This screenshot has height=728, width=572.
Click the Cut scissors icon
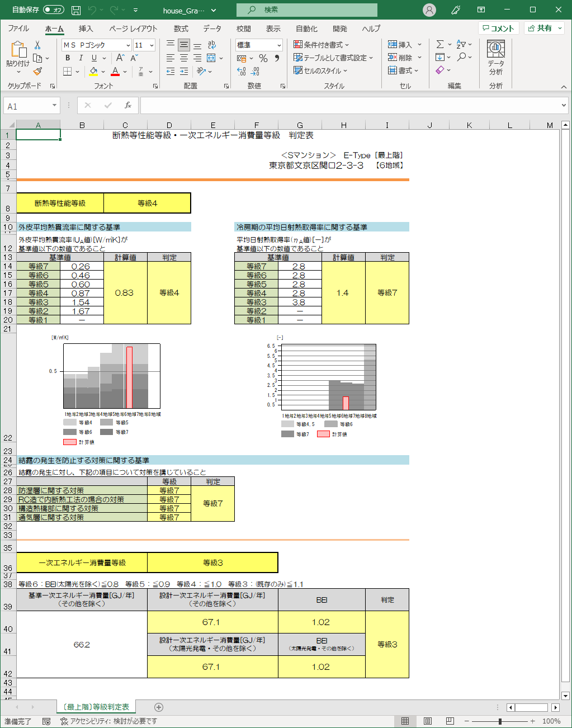pyautogui.click(x=37, y=45)
